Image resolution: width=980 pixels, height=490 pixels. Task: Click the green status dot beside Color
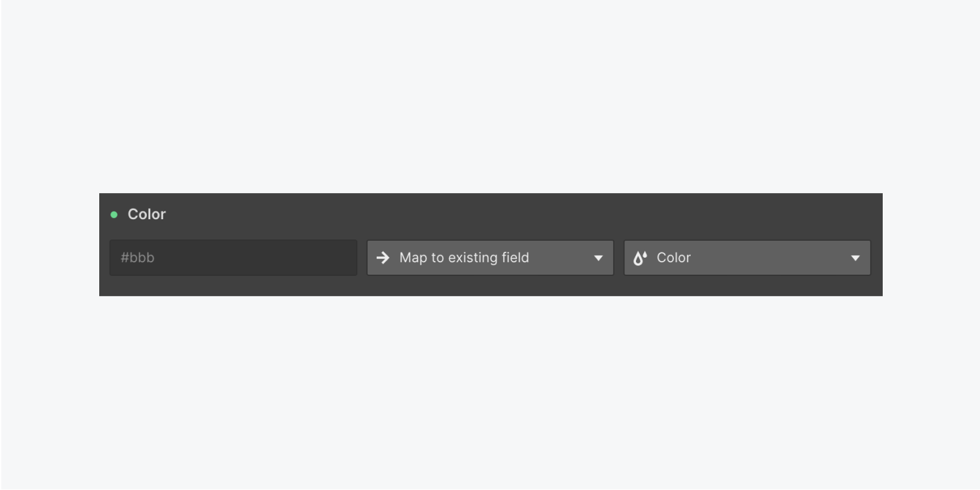(x=114, y=215)
